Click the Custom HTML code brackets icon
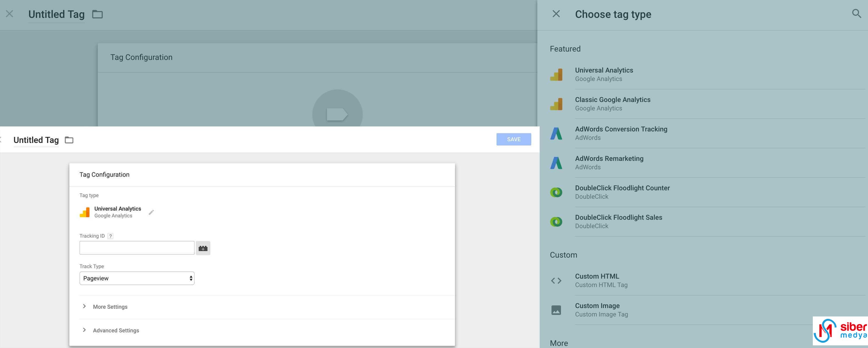This screenshot has height=348, width=868. [x=556, y=281]
